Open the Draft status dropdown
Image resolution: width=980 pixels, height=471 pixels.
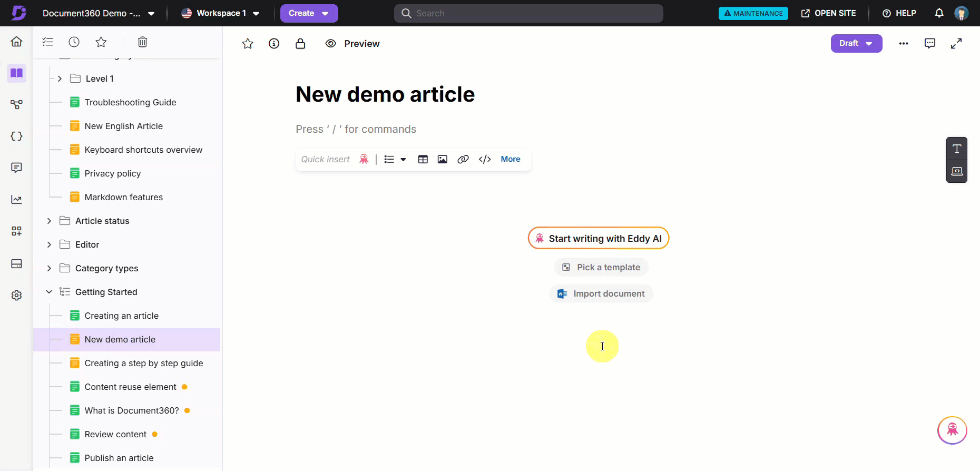click(x=856, y=43)
